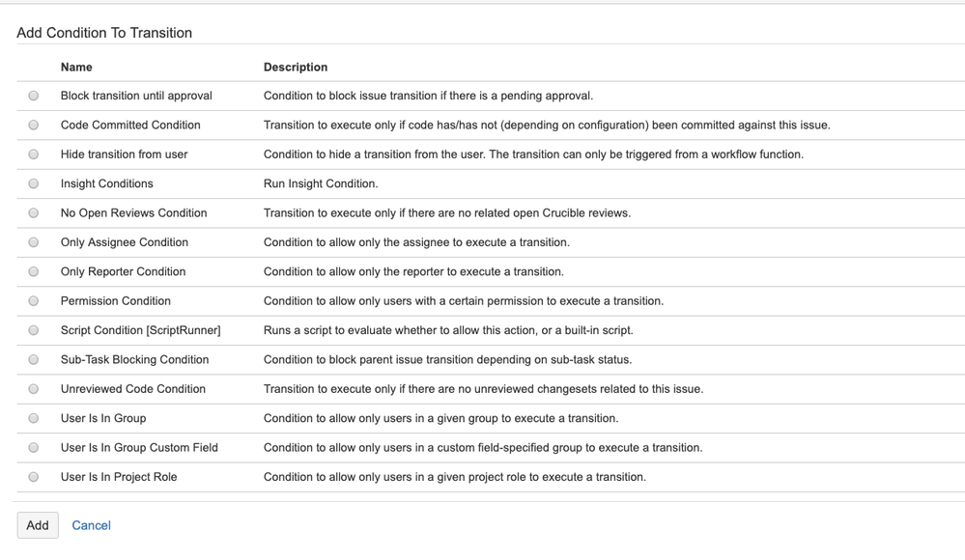The width and height of the screenshot is (965, 560).
Task: Click Cancel to abandon adding a condition
Action: point(91,525)
